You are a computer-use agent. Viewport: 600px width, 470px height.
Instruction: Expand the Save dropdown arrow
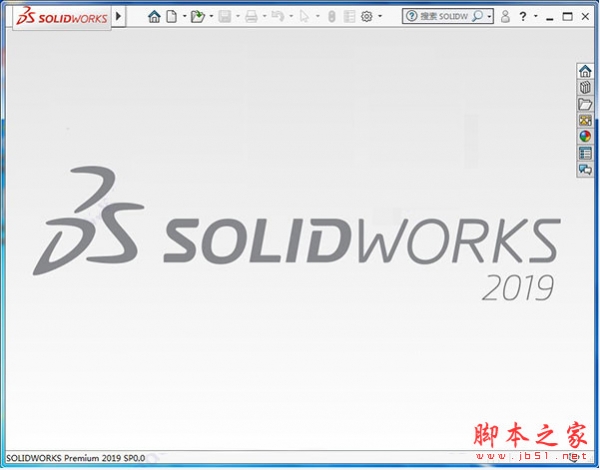coord(238,16)
